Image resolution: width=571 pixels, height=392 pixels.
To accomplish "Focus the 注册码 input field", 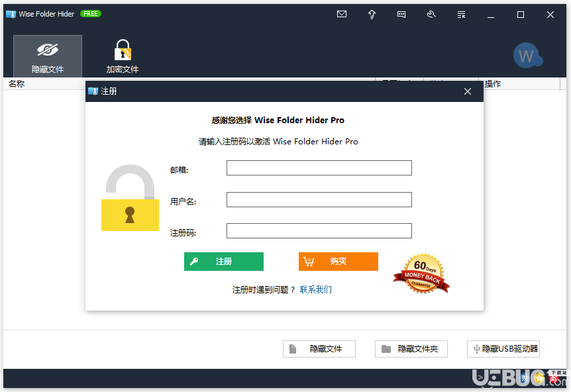I will coord(319,230).
